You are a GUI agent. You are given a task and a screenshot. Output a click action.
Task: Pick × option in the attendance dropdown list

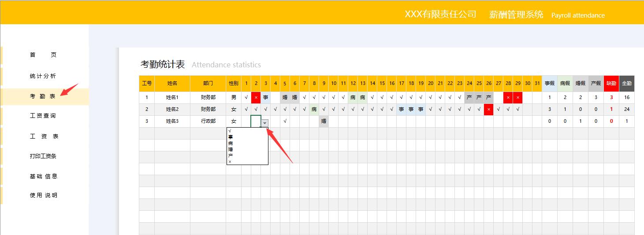(230, 162)
